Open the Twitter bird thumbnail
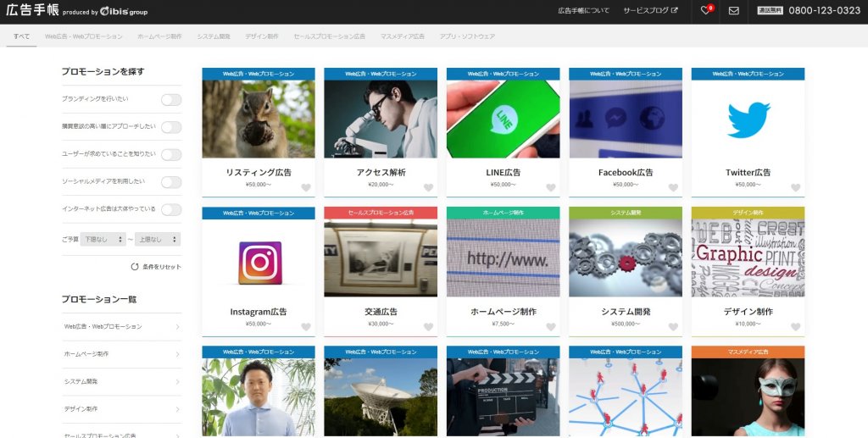This screenshot has height=438, width=868. tap(748, 119)
